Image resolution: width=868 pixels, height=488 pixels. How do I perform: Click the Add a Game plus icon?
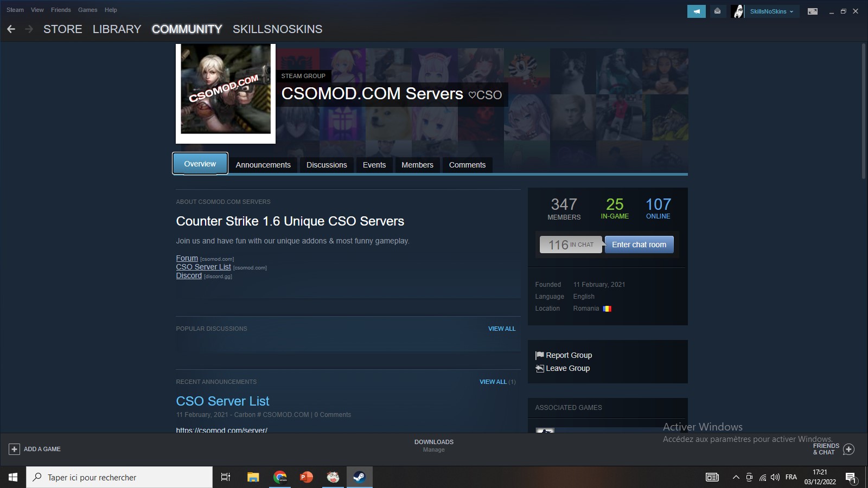point(14,449)
